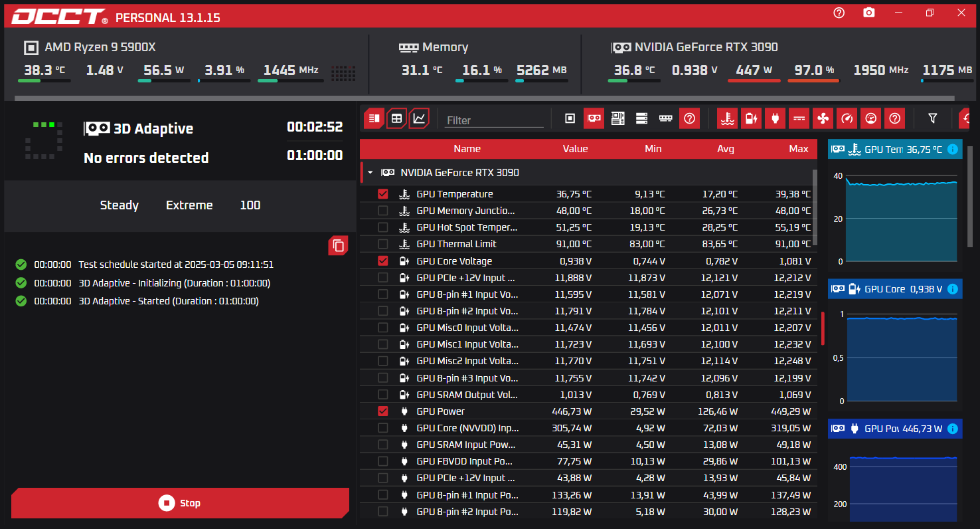Uncheck the GPU Temperature checkbox
This screenshot has width=980, height=529.
[x=382, y=194]
